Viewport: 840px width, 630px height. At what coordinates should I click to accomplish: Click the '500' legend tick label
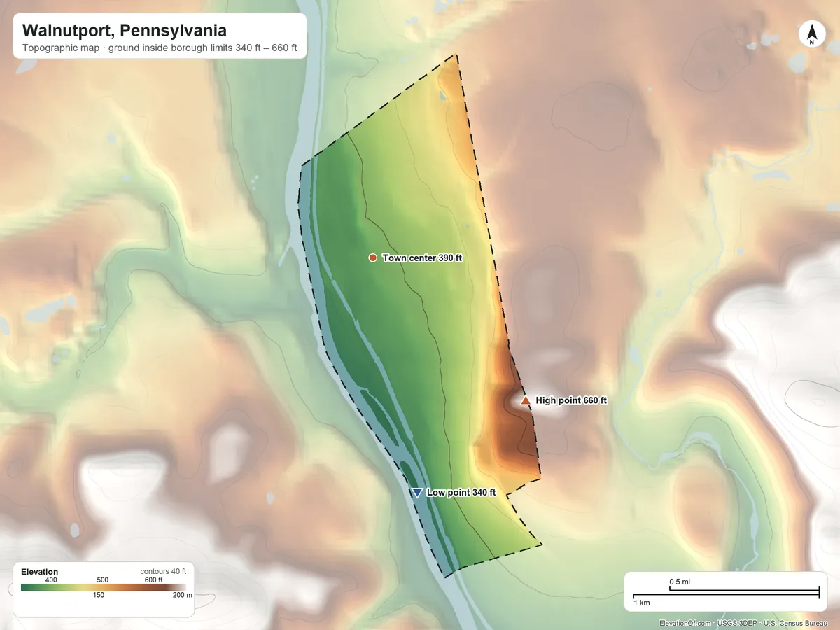102,580
